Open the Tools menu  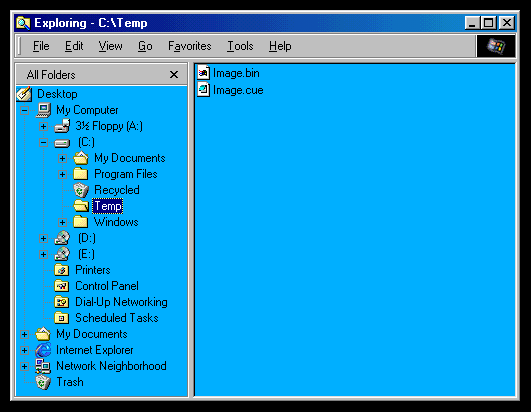240,46
